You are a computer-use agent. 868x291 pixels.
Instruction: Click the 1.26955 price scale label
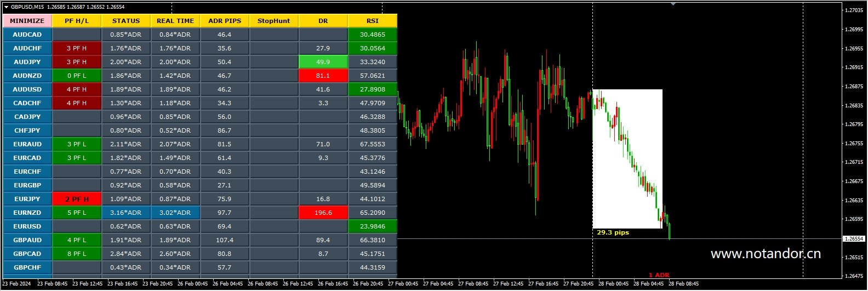[854, 49]
